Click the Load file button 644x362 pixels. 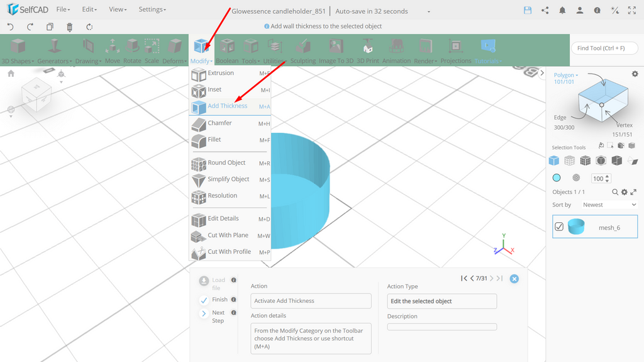point(213,283)
